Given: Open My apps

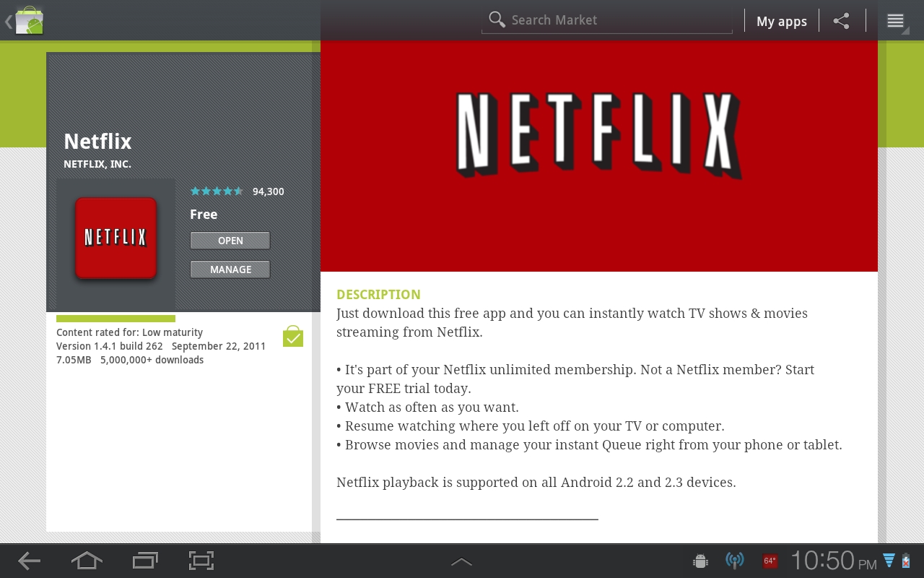Looking at the screenshot, I should point(782,21).
